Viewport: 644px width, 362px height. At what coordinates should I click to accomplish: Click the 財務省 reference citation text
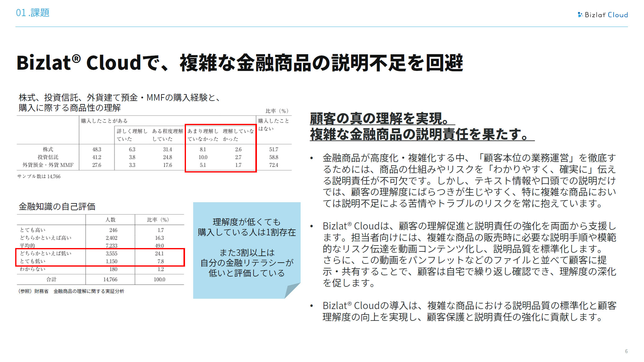pos(71,291)
